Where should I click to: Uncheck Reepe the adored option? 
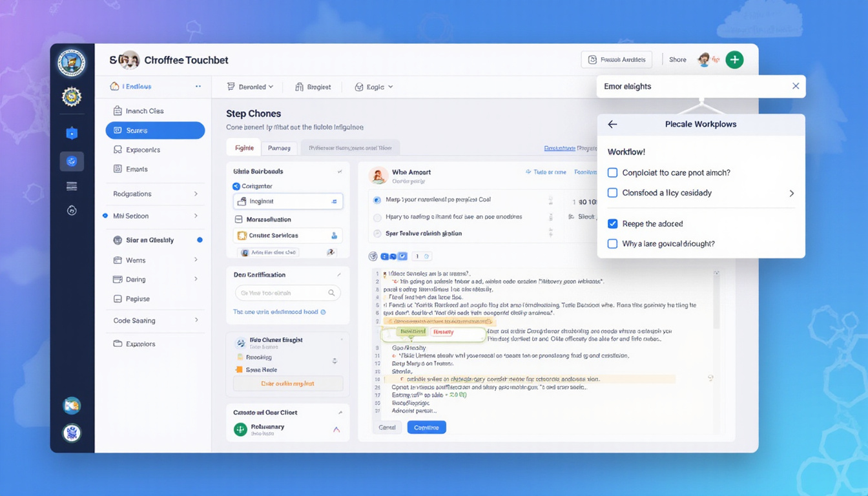click(x=612, y=223)
